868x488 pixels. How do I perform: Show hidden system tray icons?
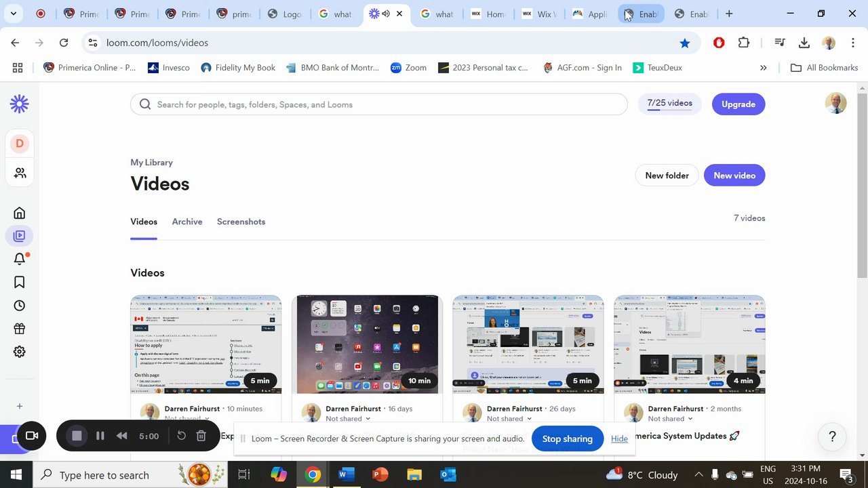pos(698,475)
